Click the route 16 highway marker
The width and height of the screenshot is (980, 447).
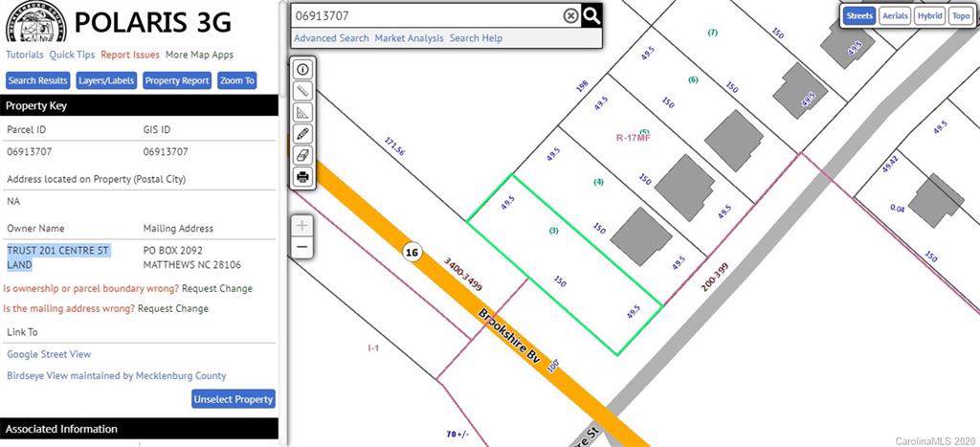coord(412,252)
